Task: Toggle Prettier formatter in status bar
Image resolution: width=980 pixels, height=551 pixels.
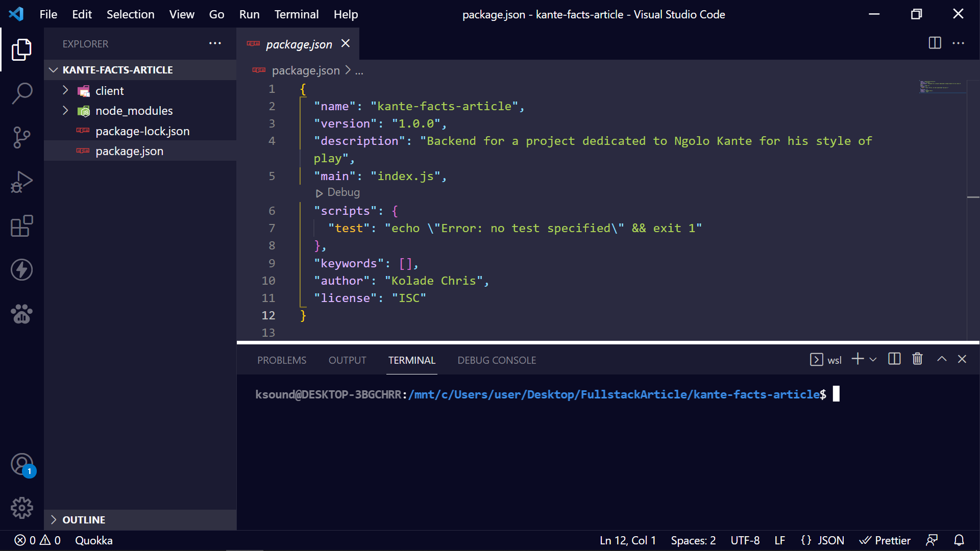Action: tap(885, 540)
